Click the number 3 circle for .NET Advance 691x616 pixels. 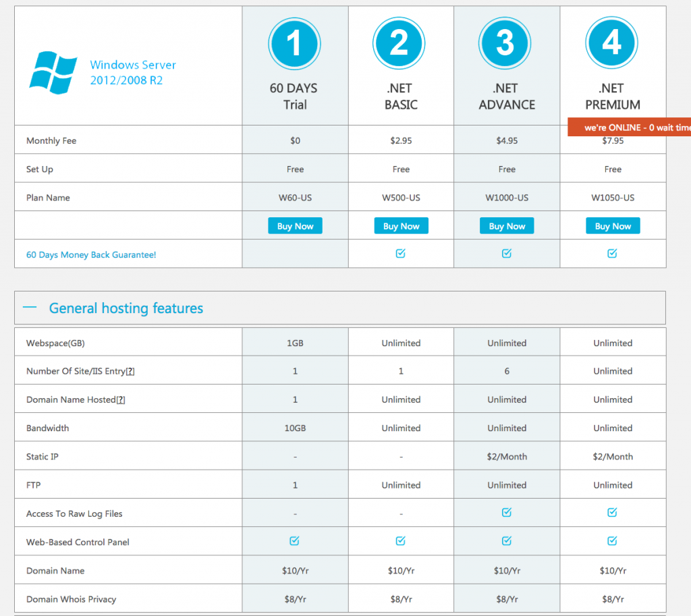pos(506,44)
